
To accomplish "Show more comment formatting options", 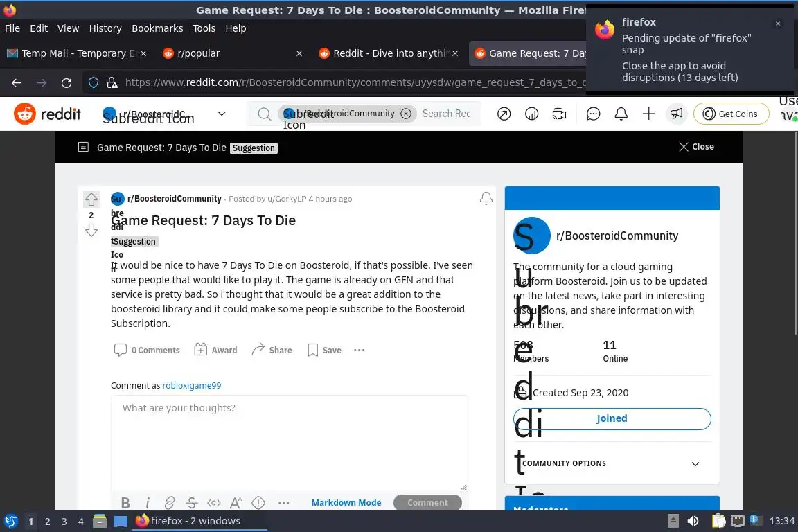I will tap(283, 503).
